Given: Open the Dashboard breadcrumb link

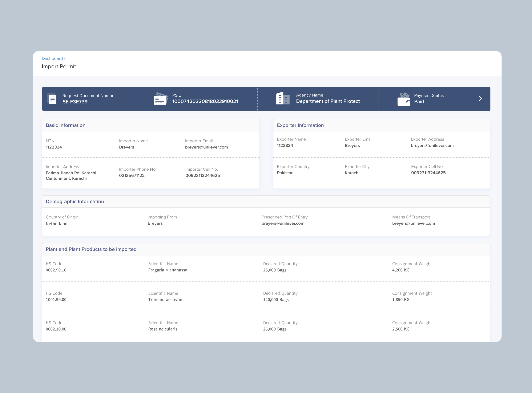Looking at the screenshot, I should (52, 58).
